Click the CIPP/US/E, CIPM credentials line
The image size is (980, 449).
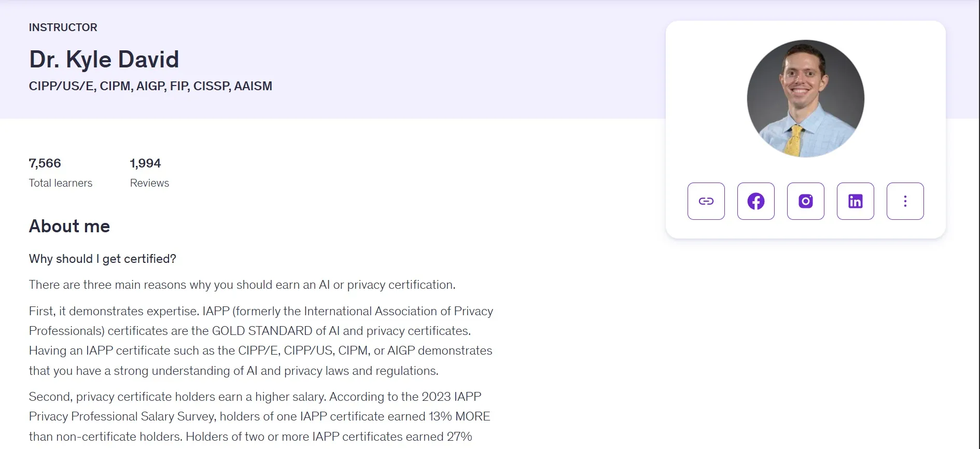[150, 86]
